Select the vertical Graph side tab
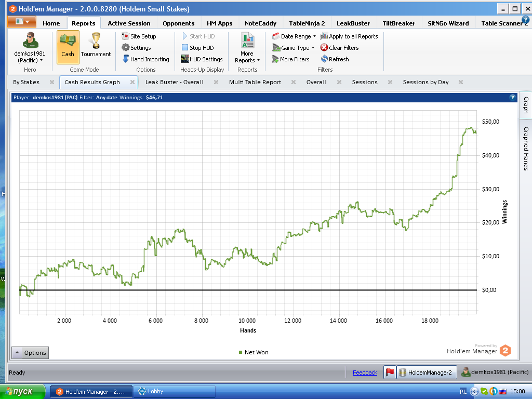Image resolution: width=532 pixels, height=399 pixels. tap(526, 105)
